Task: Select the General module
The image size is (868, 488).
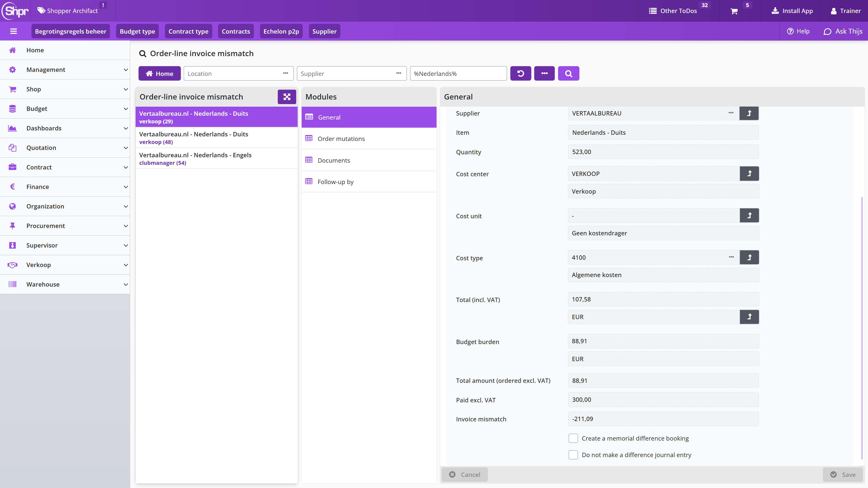Action: click(x=369, y=117)
